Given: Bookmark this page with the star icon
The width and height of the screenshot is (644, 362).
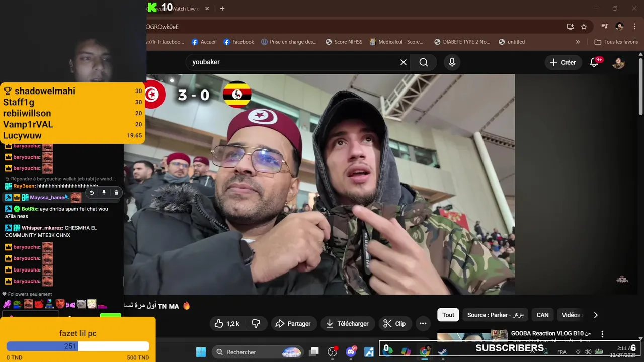Looking at the screenshot, I should click(584, 27).
